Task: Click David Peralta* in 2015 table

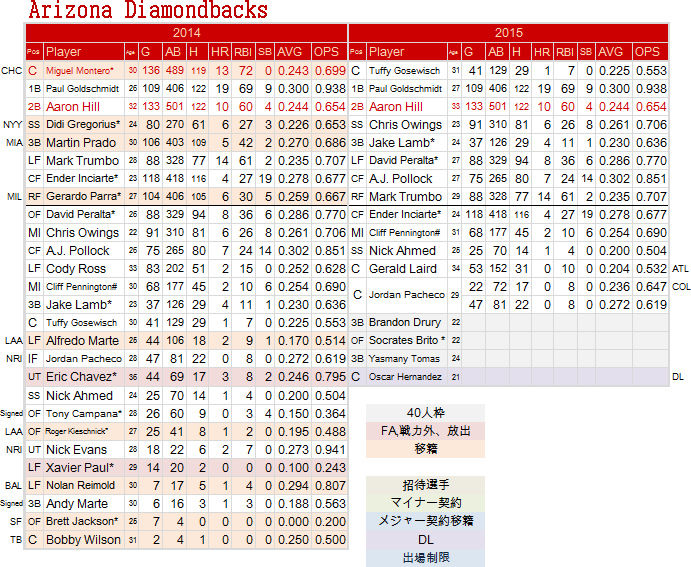Action: [404, 160]
